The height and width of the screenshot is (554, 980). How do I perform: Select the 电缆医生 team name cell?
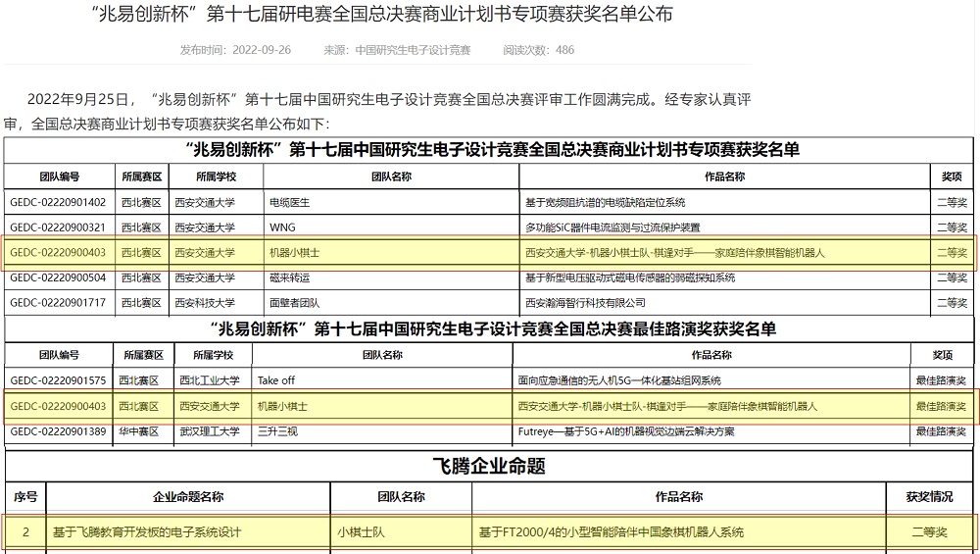pyautogui.click(x=290, y=202)
